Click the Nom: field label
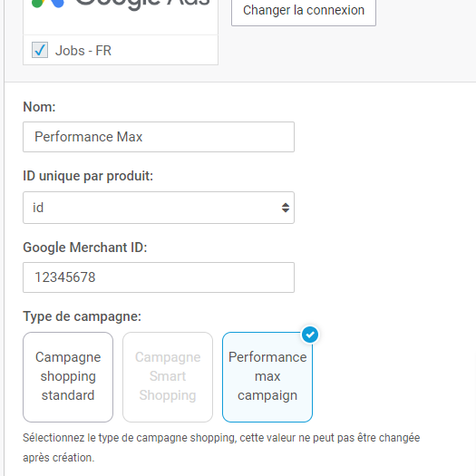 pos(40,107)
